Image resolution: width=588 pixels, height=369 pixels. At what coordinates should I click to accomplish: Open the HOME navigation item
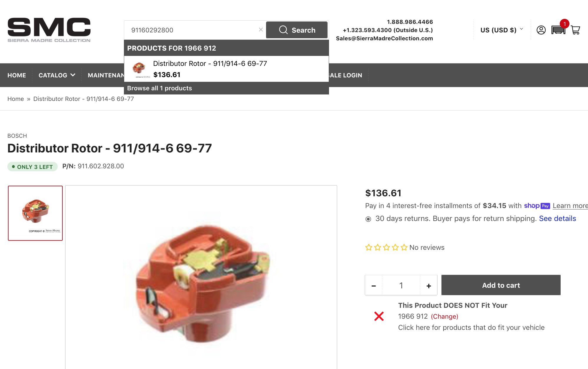point(17,75)
